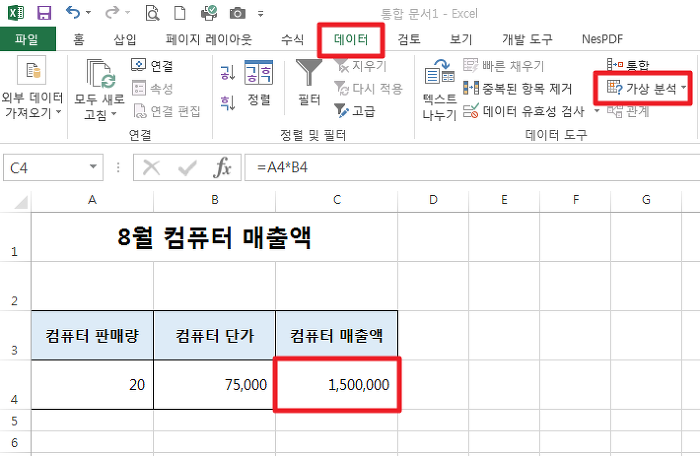The height and width of the screenshot is (456, 700).
Task: Sort ascending with the 공↓ icon
Action: click(228, 73)
